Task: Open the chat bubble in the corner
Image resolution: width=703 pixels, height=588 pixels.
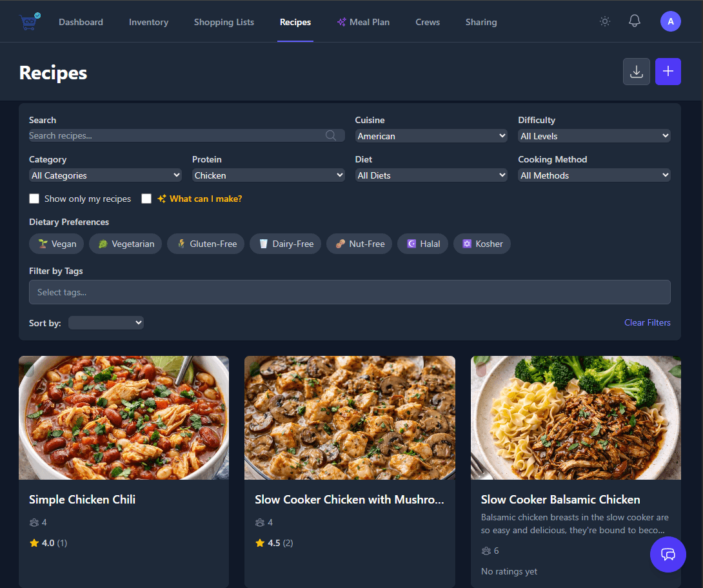Action: point(668,554)
